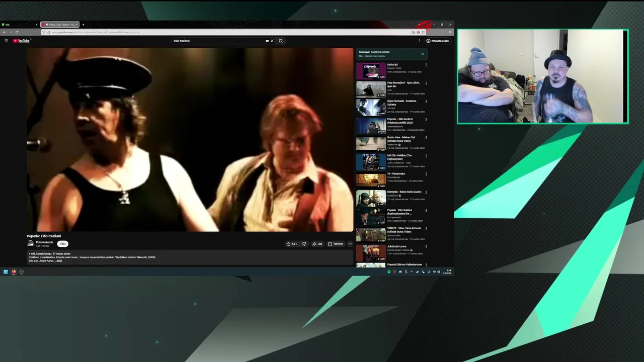Open options menu for 'Kaliot lyö'
This screenshot has height=362, width=644.
426,65
